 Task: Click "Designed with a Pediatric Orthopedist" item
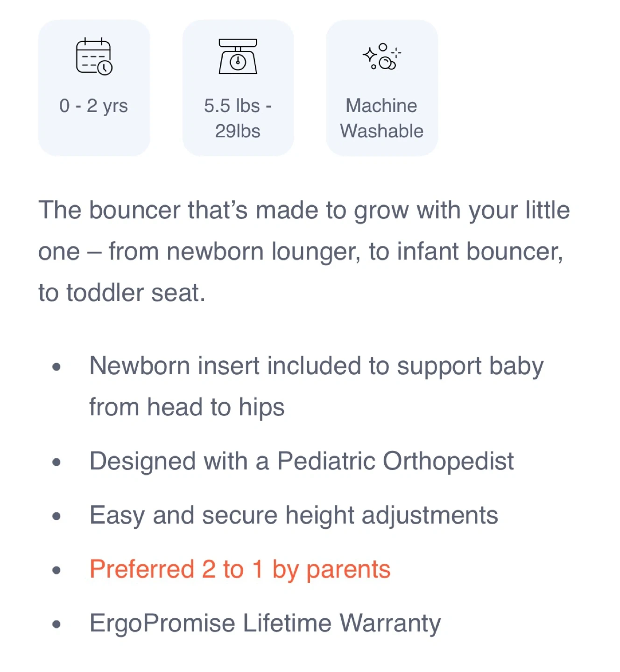pyautogui.click(x=301, y=462)
